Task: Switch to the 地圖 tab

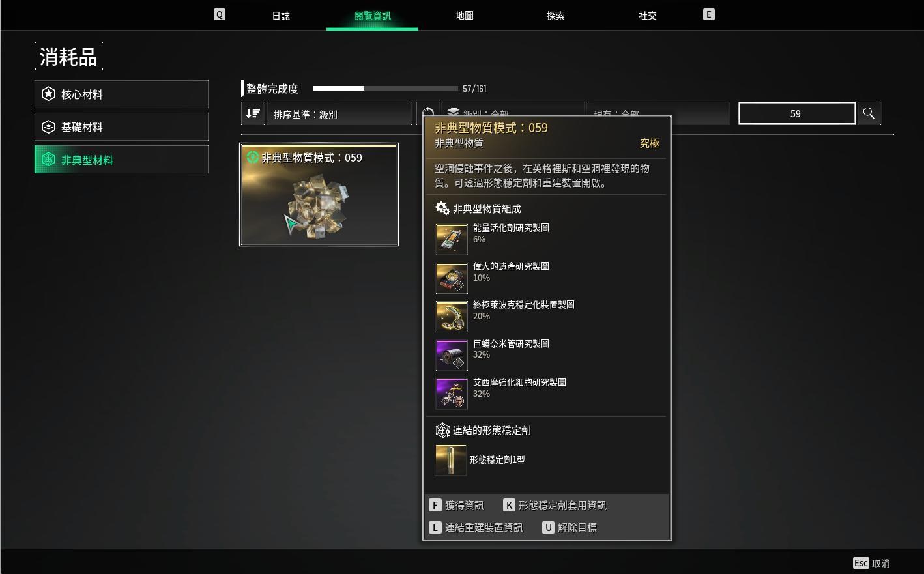Action: click(x=464, y=16)
